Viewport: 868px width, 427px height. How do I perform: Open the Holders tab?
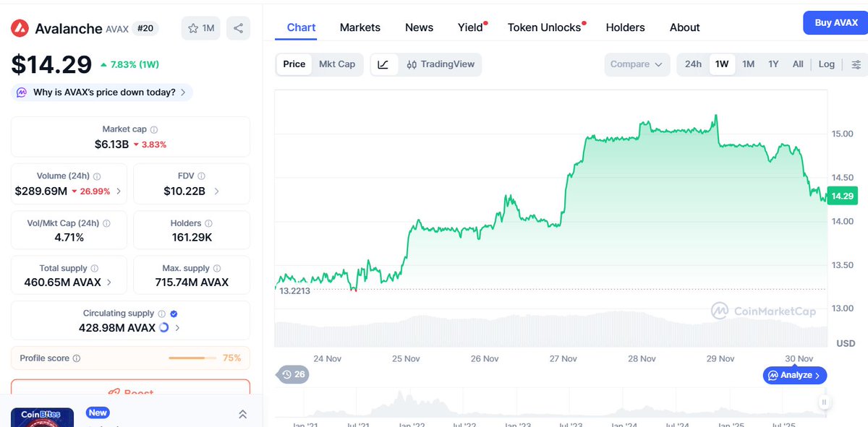(x=625, y=27)
